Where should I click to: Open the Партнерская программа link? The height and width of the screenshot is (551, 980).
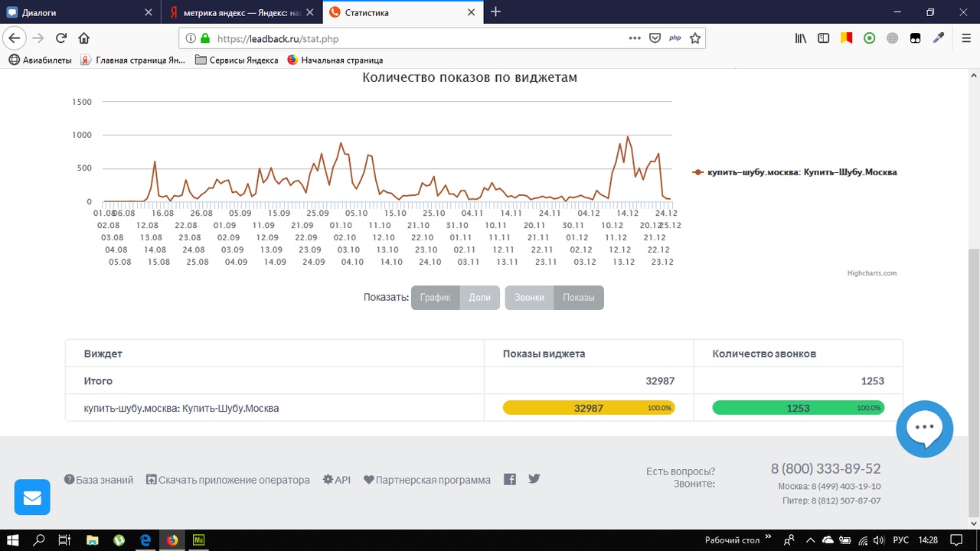(427, 480)
